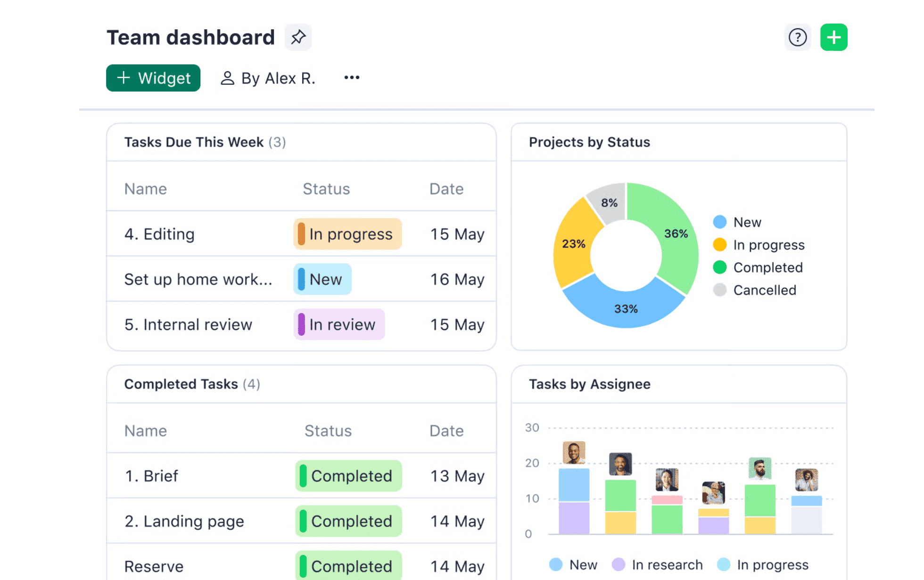Screen dimensions: 924x580
Task: Open the New status dropdown for Set up home work
Action: [322, 279]
